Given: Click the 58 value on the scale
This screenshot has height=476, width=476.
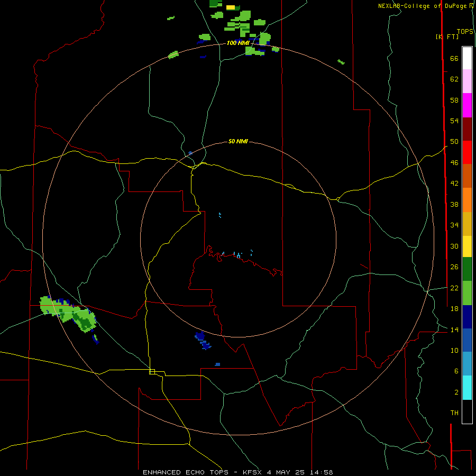Looking at the screenshot, I should (454, 100).
